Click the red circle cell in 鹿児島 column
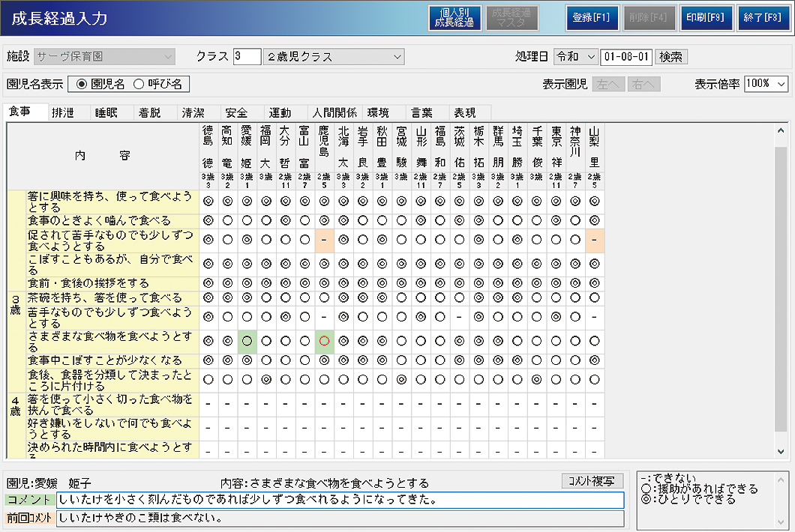Image resolution: width=795 pixels, height=532 pixels. [x=324, y=342]
